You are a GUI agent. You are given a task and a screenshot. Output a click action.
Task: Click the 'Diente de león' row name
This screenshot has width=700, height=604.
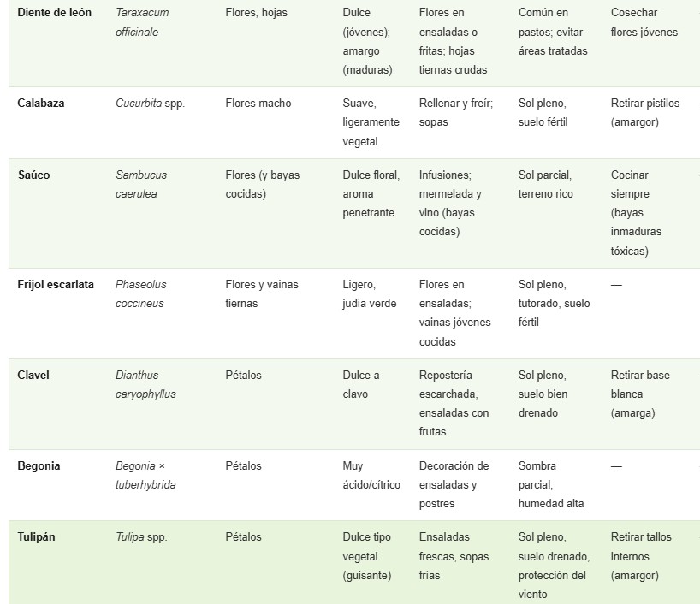coord(56,13)
